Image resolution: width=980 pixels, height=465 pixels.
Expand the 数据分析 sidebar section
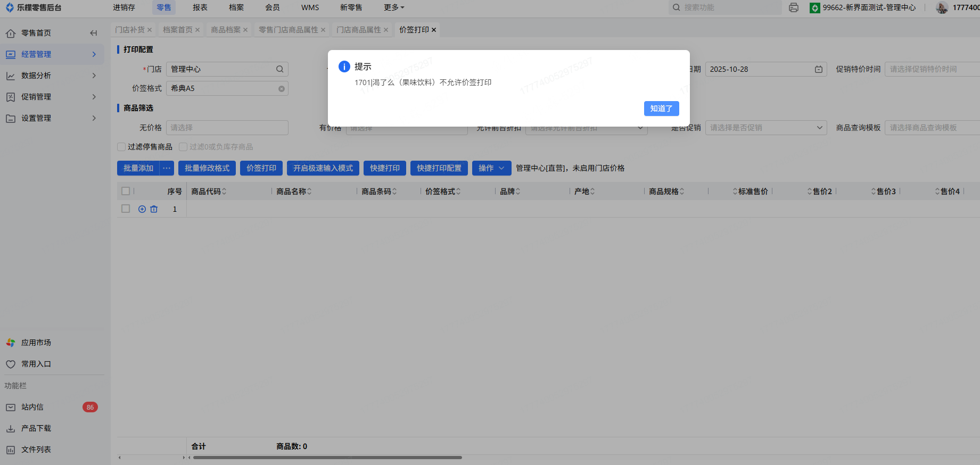(52, 76)
